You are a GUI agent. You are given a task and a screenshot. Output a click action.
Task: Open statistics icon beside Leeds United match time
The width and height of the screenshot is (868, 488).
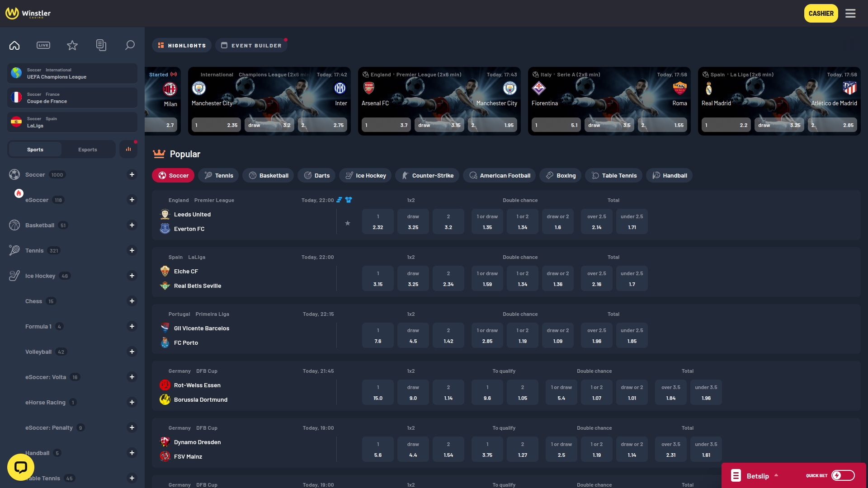(x=340, y=200)
